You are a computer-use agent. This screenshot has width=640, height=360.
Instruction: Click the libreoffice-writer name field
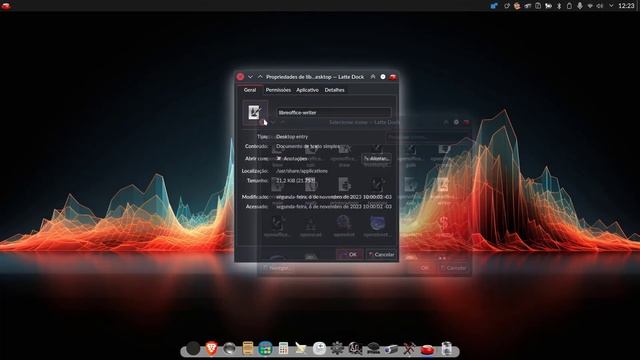coord(334,112)
